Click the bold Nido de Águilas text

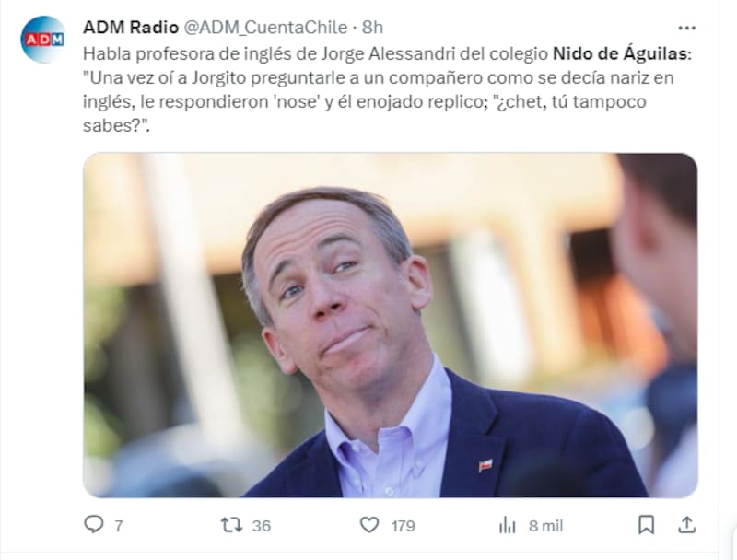[620, 53]
